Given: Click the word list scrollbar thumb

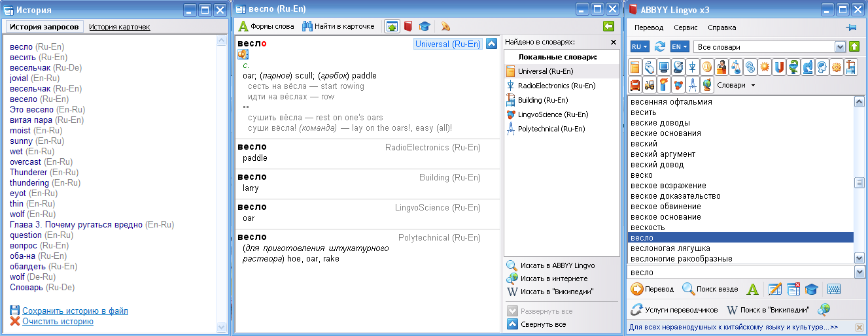Looking at the screenshot, I should pos(859,183).
